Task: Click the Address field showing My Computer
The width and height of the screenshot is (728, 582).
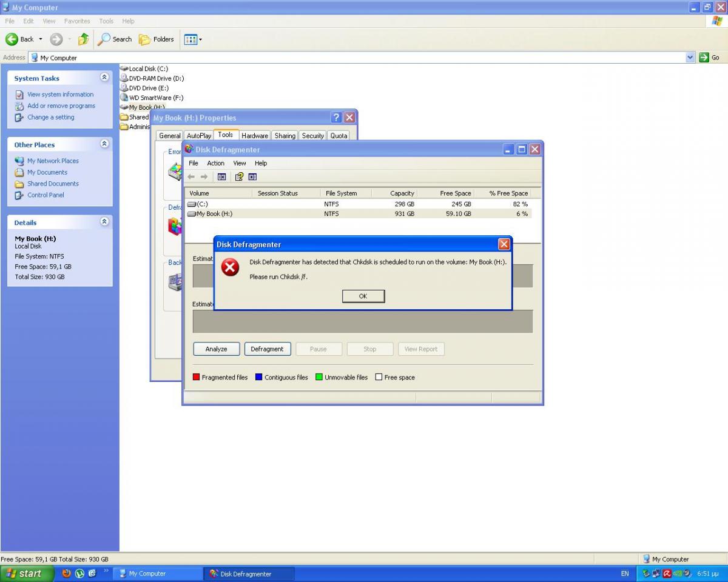Action: coord(357,58)
